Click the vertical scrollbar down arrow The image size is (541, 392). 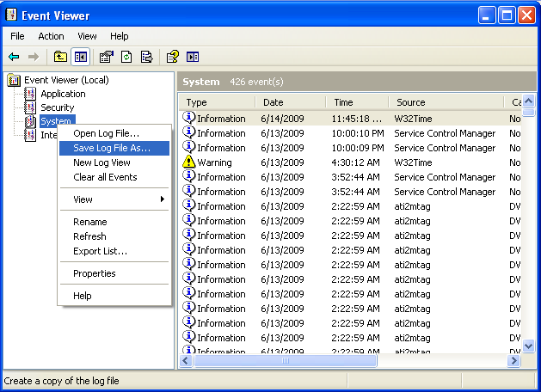[x=529, y=346]
